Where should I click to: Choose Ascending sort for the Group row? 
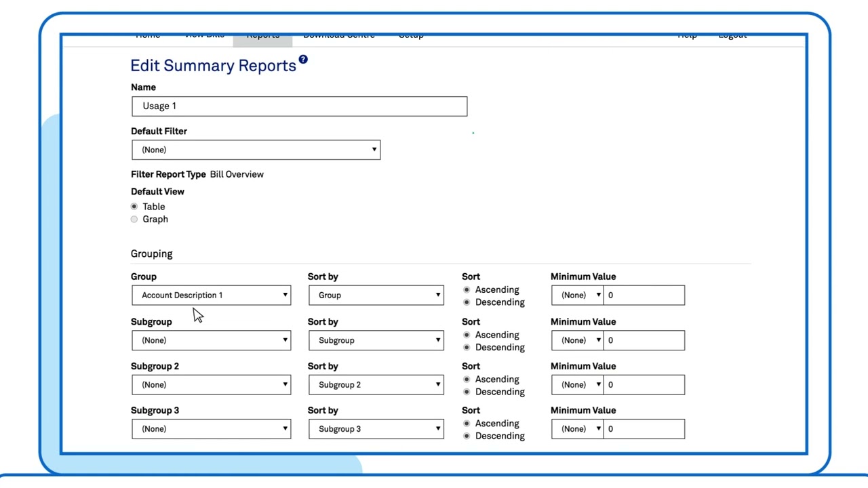[x=467, y=290]
